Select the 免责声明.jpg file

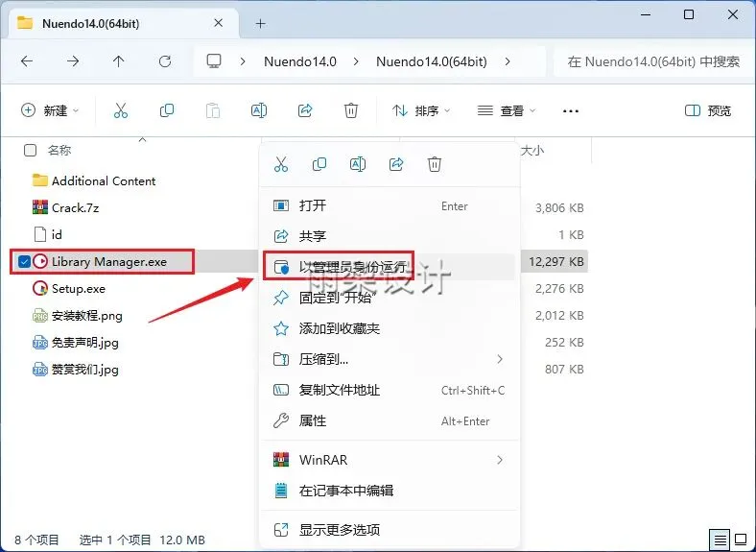[x=84, y=343]
